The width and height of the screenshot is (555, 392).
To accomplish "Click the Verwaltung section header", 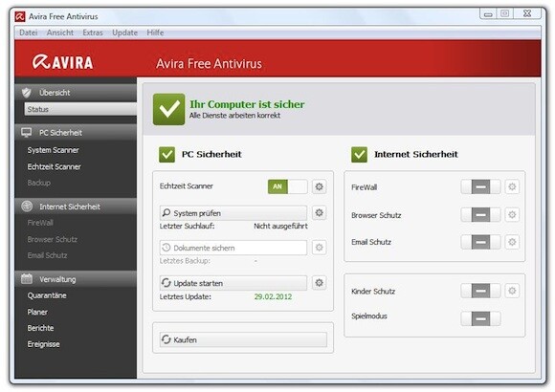I will 76,279.
